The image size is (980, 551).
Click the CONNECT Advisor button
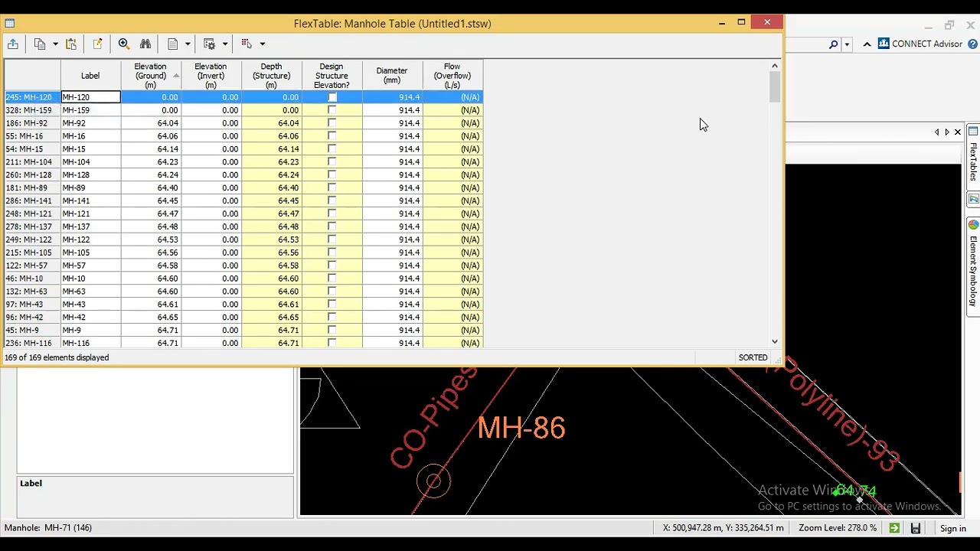coord(920,44)
